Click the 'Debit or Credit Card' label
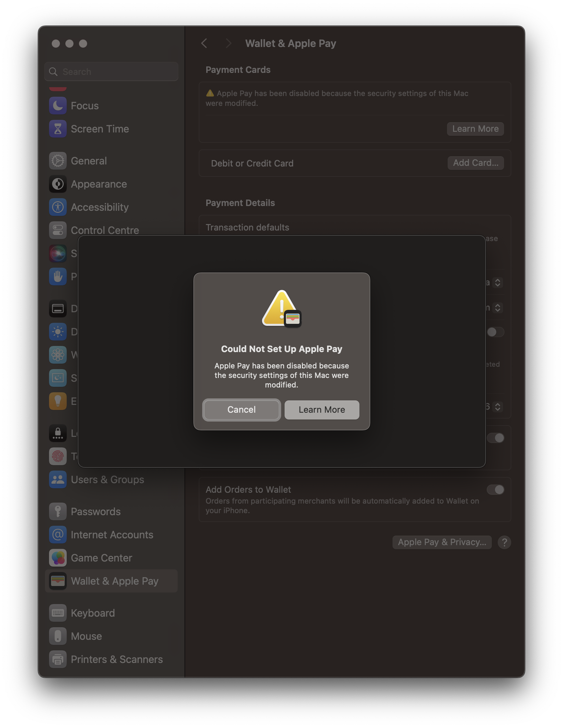 point(252,163)
